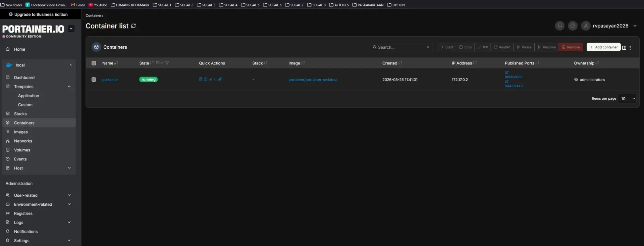Click the Stop button
Screen dimensions: 644x246
tap(465, 47)
